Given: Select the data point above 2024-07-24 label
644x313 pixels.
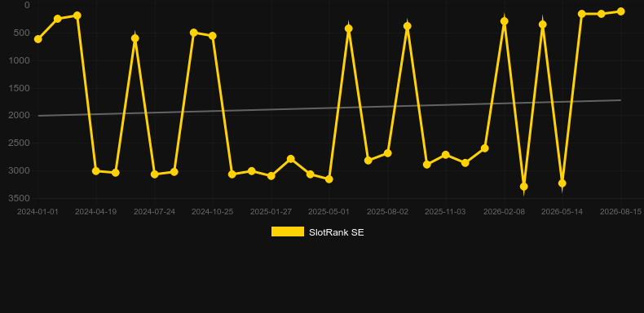Looking at the screenshot, I should (x=154, y=174).
